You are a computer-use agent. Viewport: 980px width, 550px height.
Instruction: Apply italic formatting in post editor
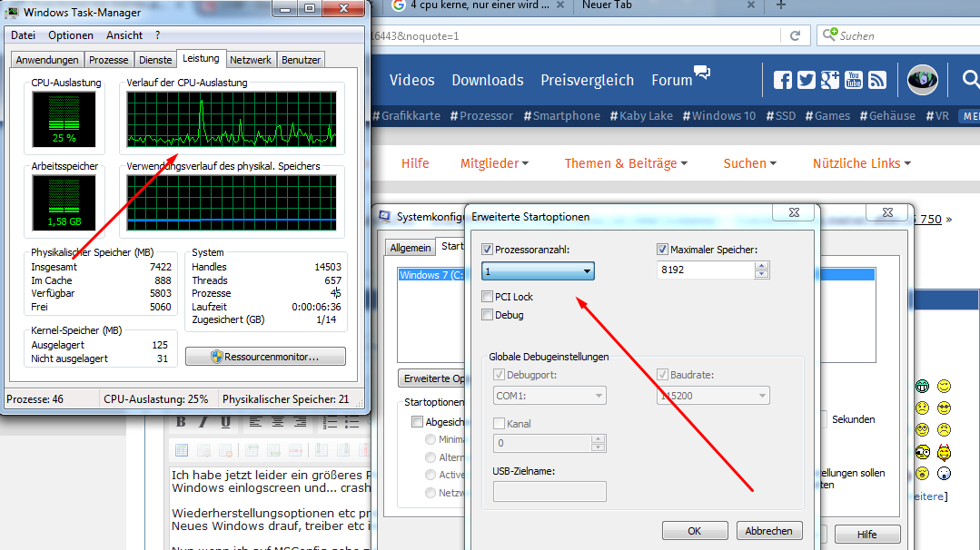(x=203, y=422)
